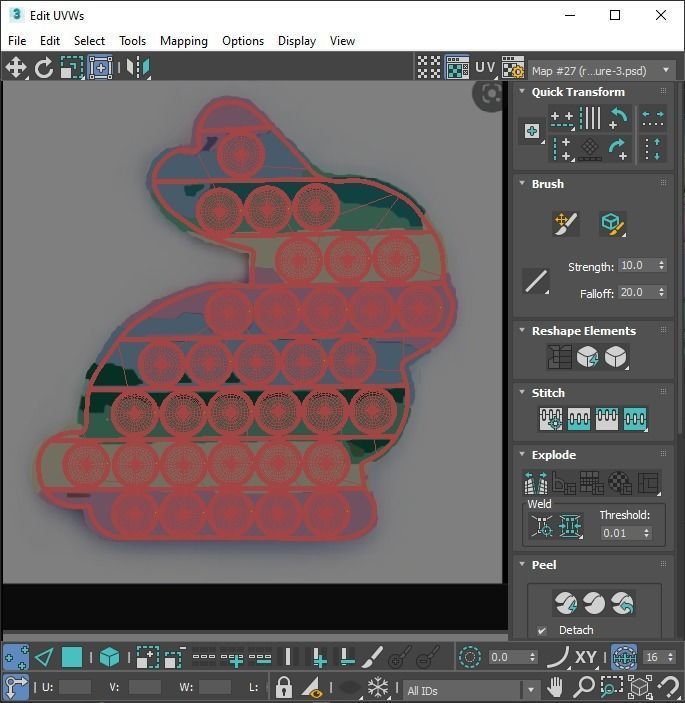The height and width of the screenshot is (703, 685).
Task: Select the Move selected subobjects tool
Action: [x=16, y=68]
